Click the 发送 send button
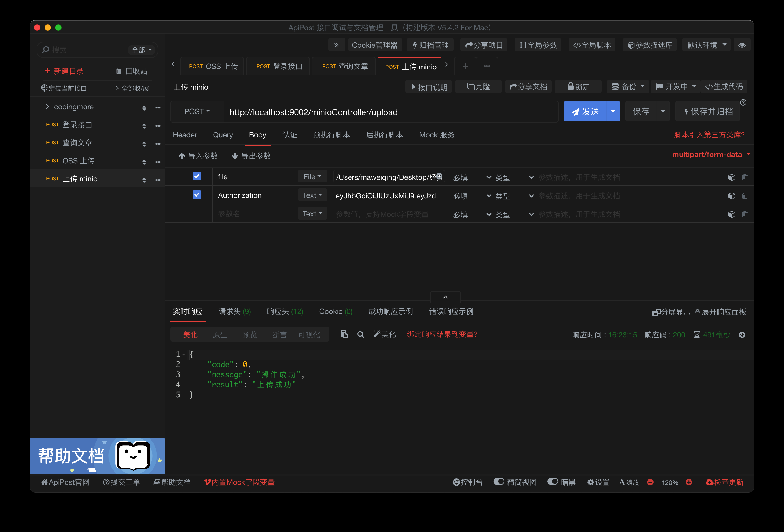The width and height of the screenshot is (784, 532). click(x=585, y=111)
